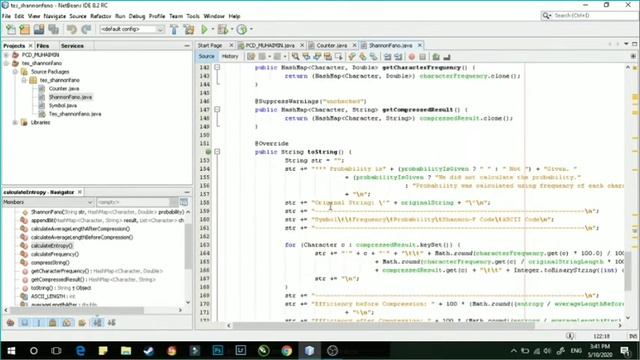Viewport: 640px width, 360px height.
Task: Click the Find Previous Occurrence icon
Action: coord(306,57)
